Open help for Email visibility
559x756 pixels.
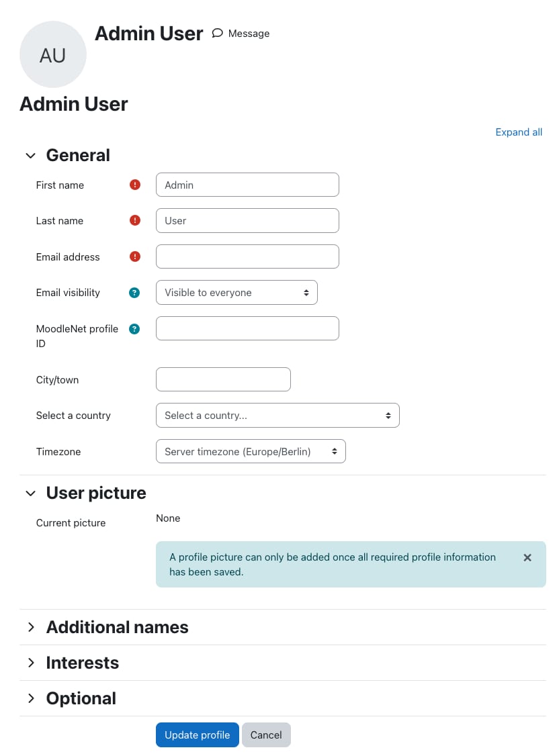pos(134,292)
